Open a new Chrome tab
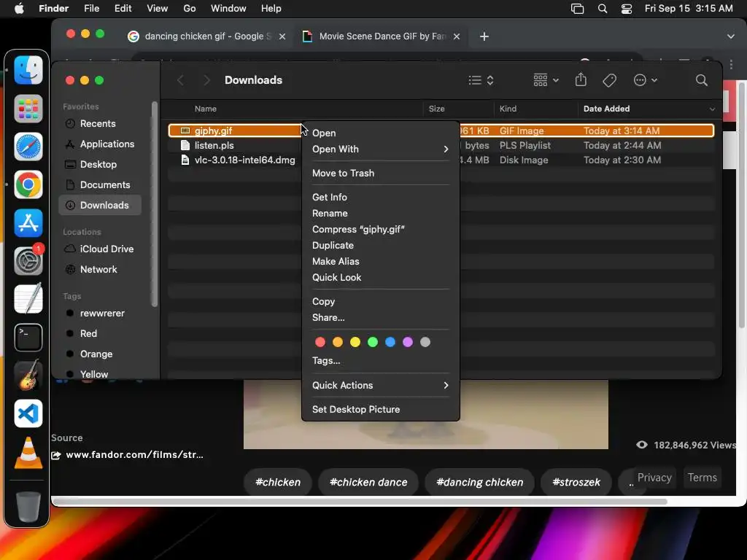The height and width of the screenshot is (560, 747). (x=484, y=36)
